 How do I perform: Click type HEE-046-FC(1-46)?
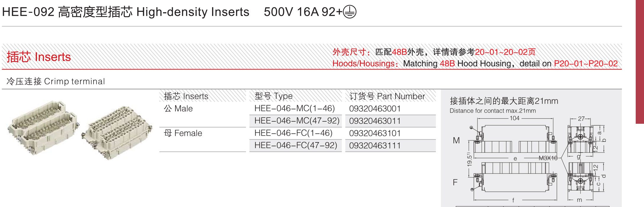click(x=293, y=133)
